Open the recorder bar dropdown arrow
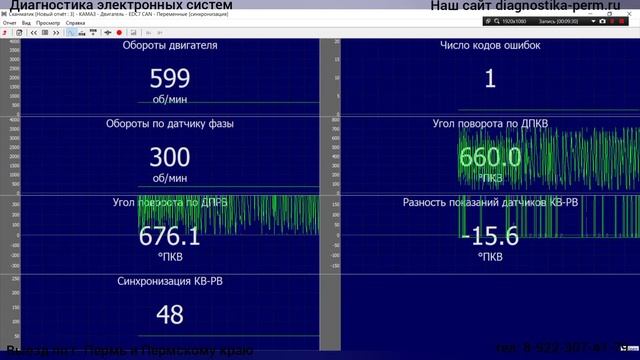640x360 pixels. (593, 21)
